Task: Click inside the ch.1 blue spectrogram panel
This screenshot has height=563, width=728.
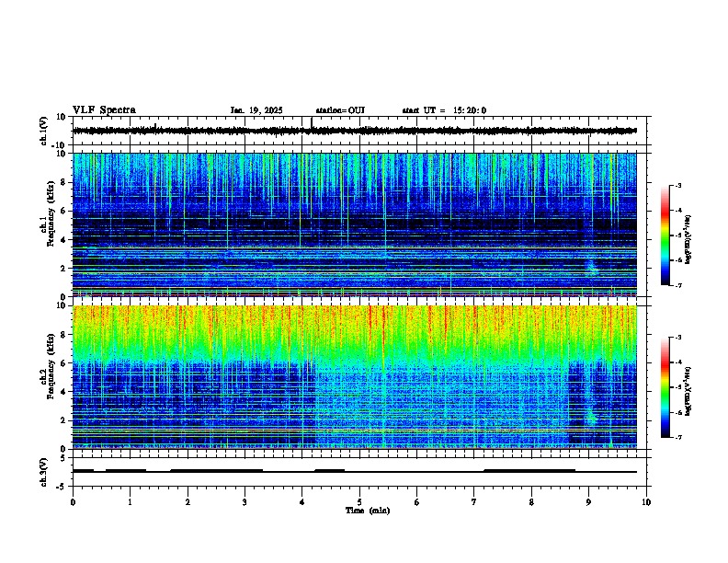Action: 354,224
